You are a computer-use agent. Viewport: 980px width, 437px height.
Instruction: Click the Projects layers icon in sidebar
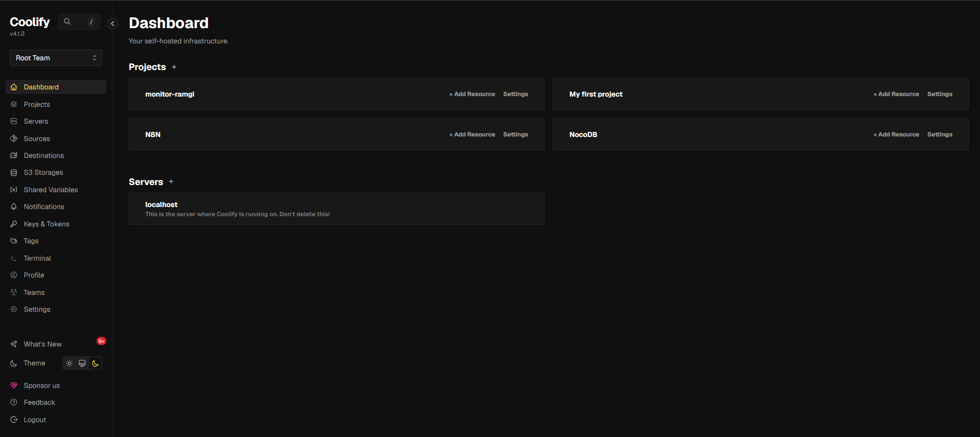(x=14, y=104)
